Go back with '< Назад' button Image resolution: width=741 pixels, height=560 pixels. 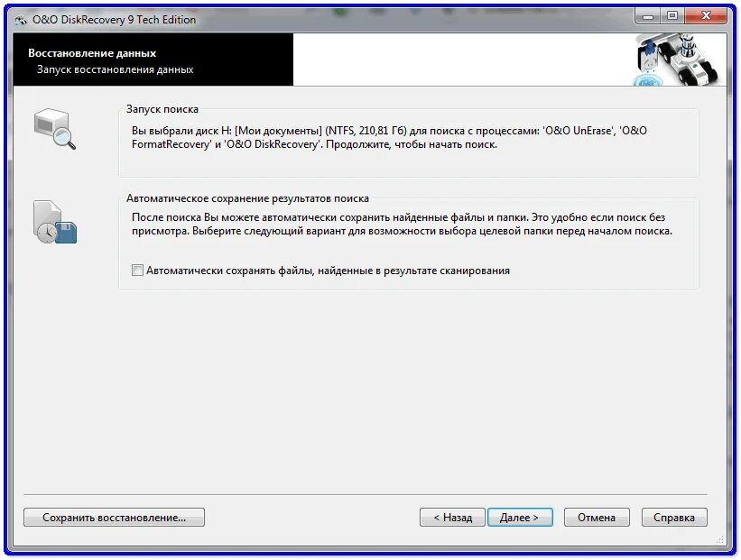[x=452, y=518]
